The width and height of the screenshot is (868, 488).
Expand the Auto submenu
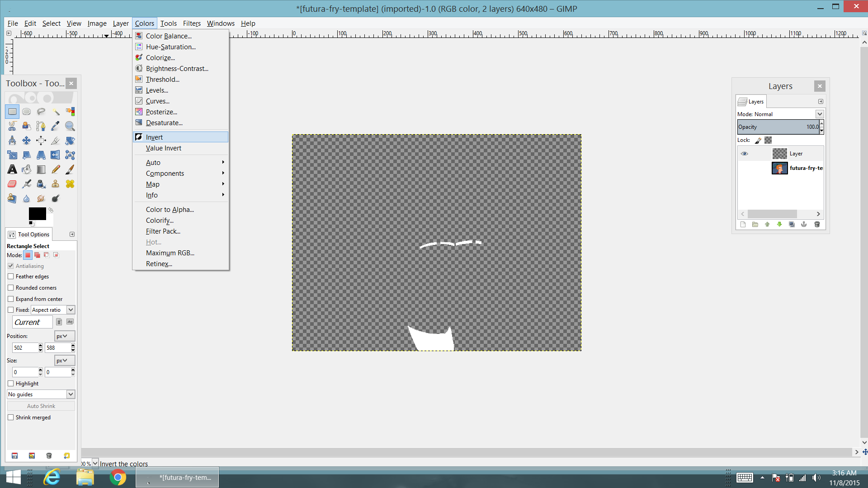click(x=181, y=163)
